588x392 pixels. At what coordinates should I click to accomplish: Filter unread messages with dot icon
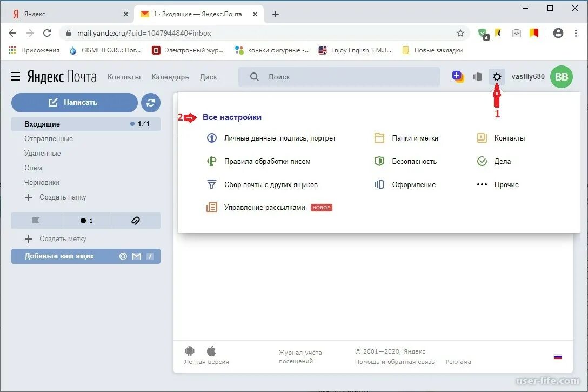(x=86, y=221)
